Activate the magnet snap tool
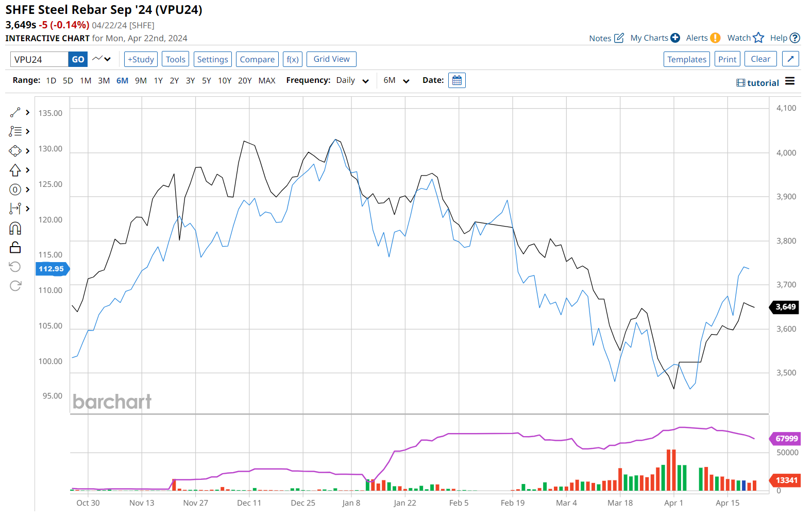 click(x=15, y=228)
